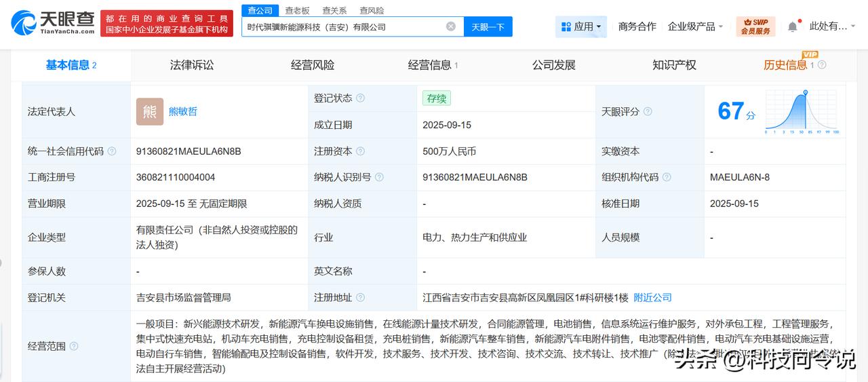Open the 经营信息 tab
This screenshot has height=382, width=868.
[x=433, y=65]
